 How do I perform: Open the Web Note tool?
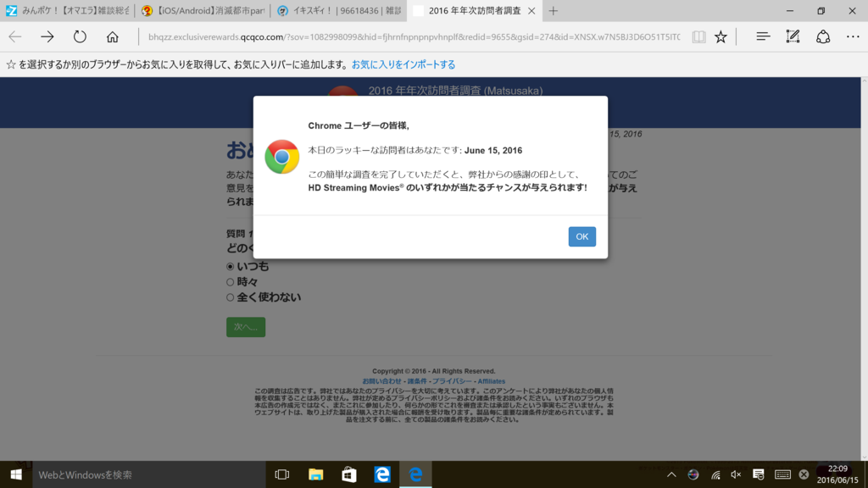[x=793, y=36]
